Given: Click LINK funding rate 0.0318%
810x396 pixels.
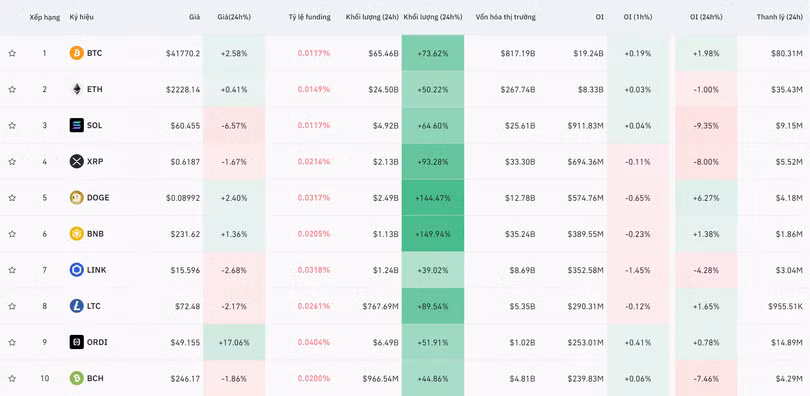Looking at the screenshot, I should coord(314,270).
